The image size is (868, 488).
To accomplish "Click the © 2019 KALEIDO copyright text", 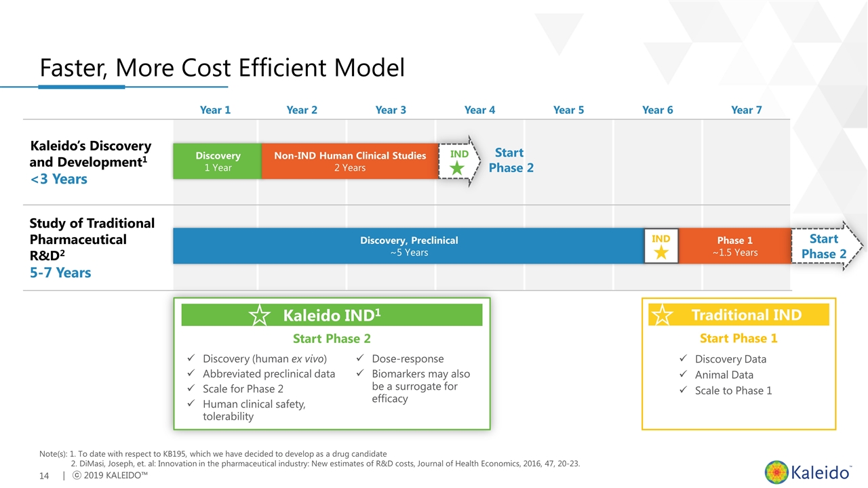I will [x=108, y=476].
